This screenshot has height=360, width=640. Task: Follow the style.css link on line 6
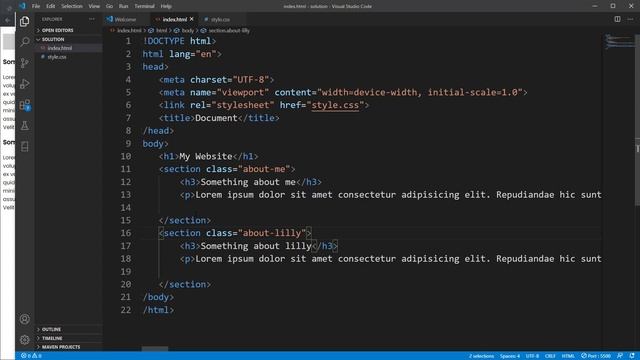tap(335, 105)
